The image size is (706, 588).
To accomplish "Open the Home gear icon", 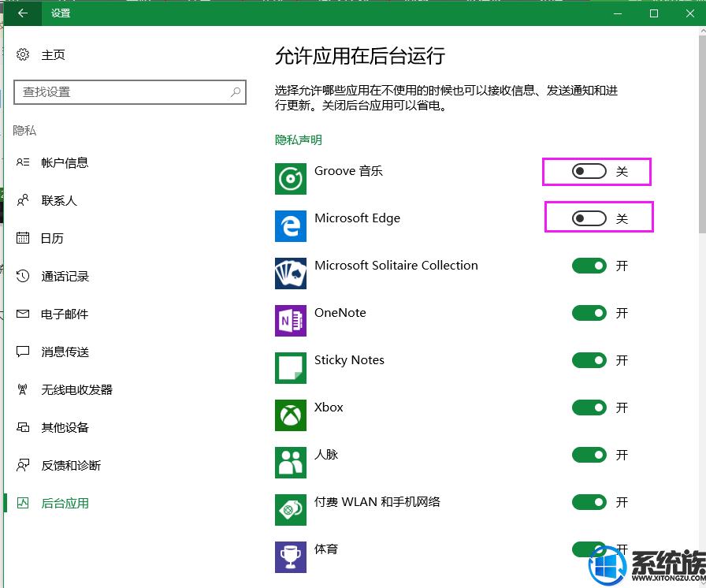I will pyautogui.click(x=23, y=54).
